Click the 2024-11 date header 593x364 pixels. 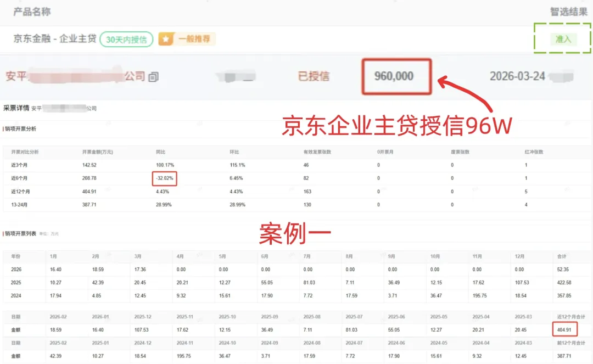pyautogui.click(x=186, y=343)
